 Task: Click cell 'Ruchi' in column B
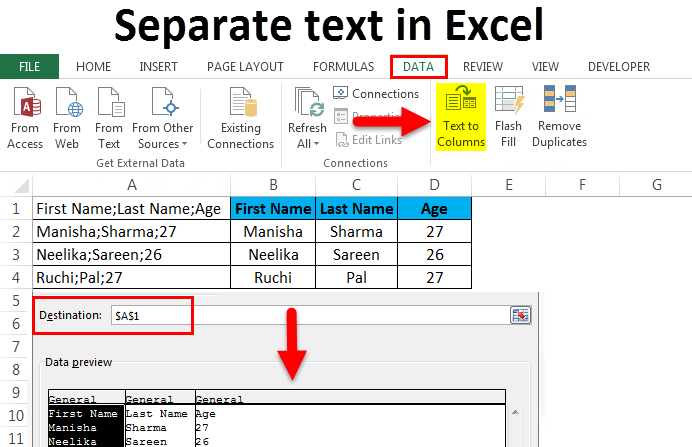(273, 277)
